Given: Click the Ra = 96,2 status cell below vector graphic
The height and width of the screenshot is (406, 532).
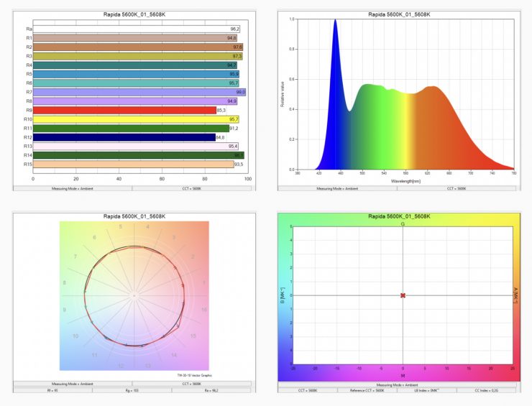Looking at the screenshot, I should click(213, 391).
